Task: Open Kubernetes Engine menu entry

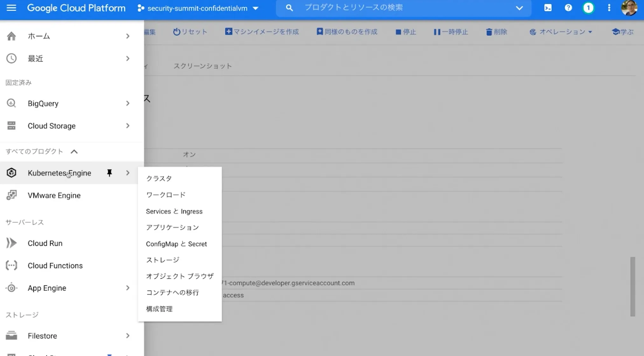Action: click(59, 173)
